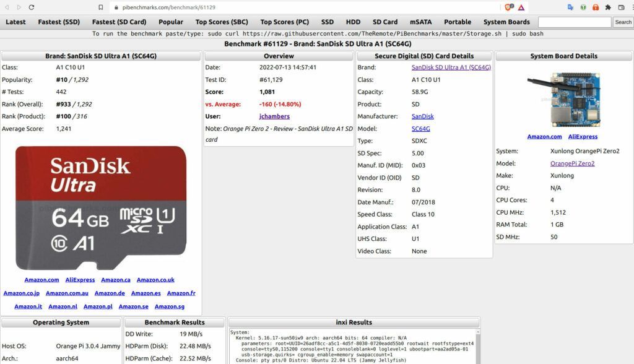Click the green extension icon in toolbar

point(583,7)
